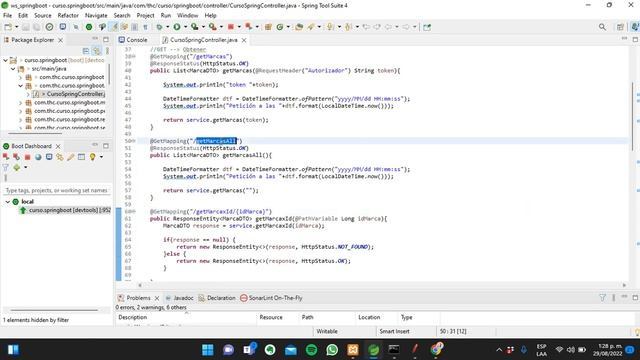Click the lightbulb icon in Boot Dashboard
This screenshot has height=360, width=640.
coord(93,157)
